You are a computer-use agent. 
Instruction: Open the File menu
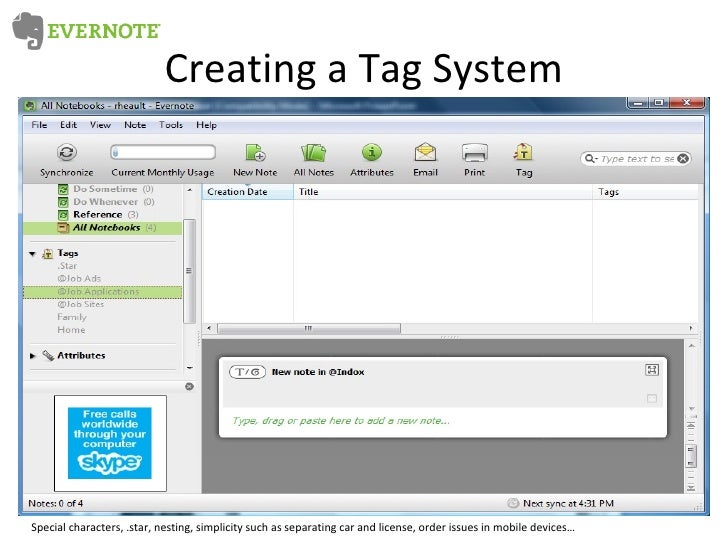pos(39,125)
